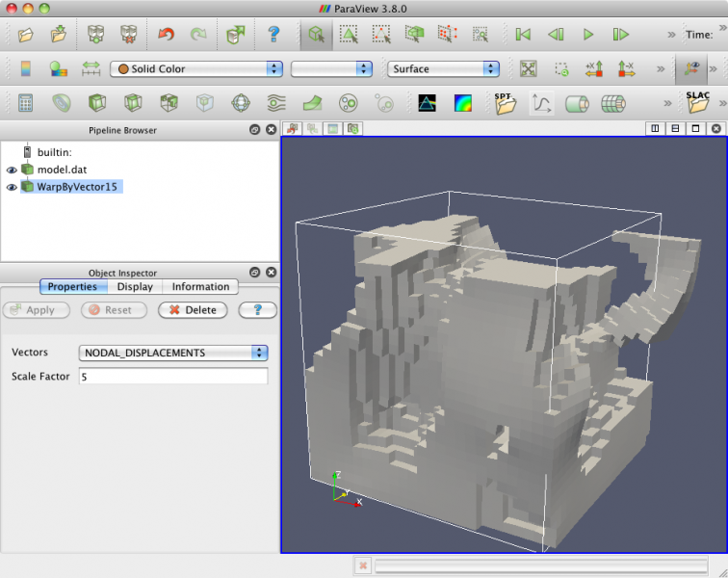728x578 pixels.
Task: Toggle the orientation axes visibility icon
Action: 691,68
